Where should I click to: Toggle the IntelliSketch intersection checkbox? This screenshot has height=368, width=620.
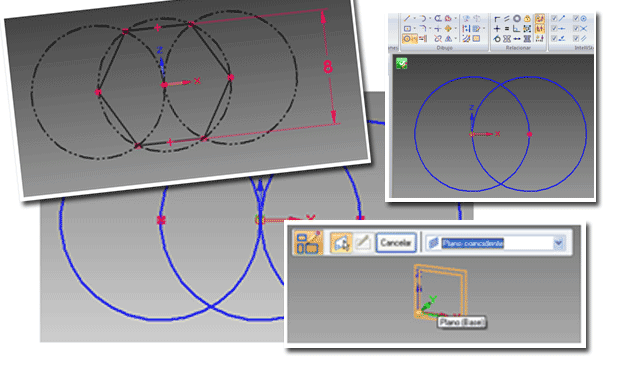coord(576,28)
